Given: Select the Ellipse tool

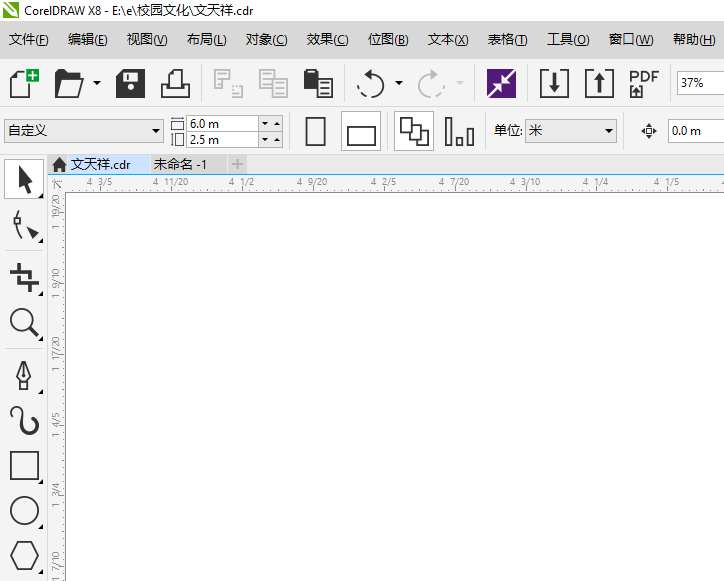Looking at the screenshot, I should click(x=24, y=511).
